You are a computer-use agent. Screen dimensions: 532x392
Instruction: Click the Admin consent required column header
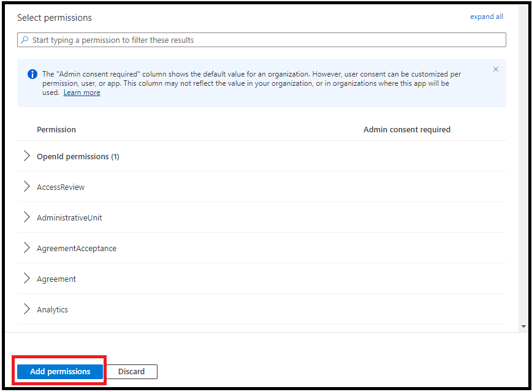[407, 129]
